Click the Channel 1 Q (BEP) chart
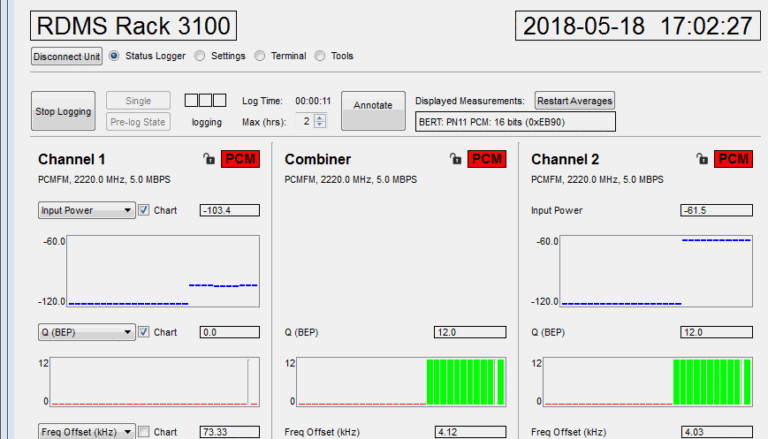 point(155,382)
